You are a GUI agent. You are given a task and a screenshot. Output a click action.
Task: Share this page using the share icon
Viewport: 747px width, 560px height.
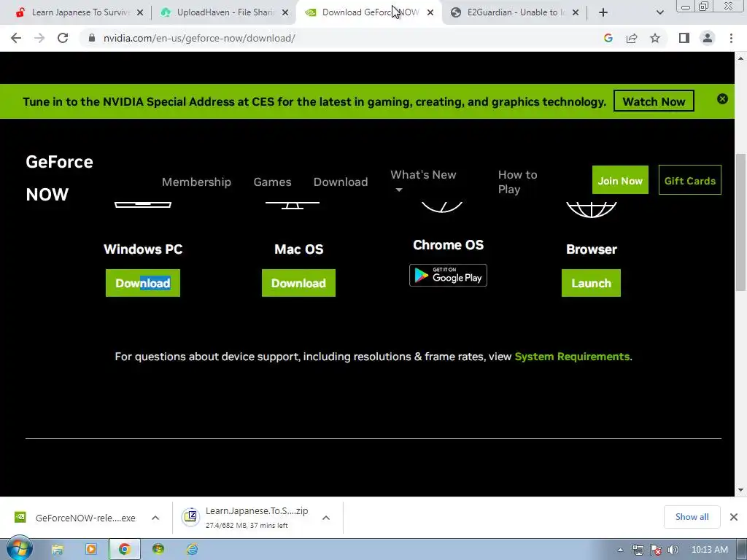[632, 38]
